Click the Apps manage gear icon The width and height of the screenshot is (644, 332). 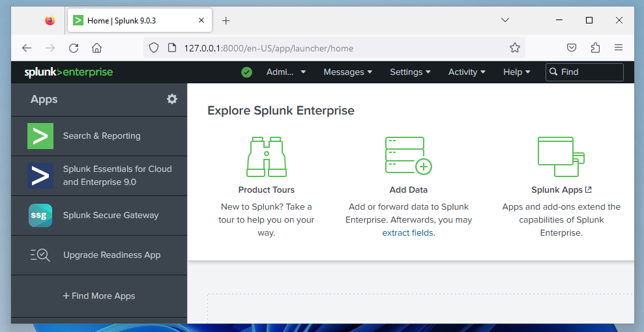pos(172,99)
